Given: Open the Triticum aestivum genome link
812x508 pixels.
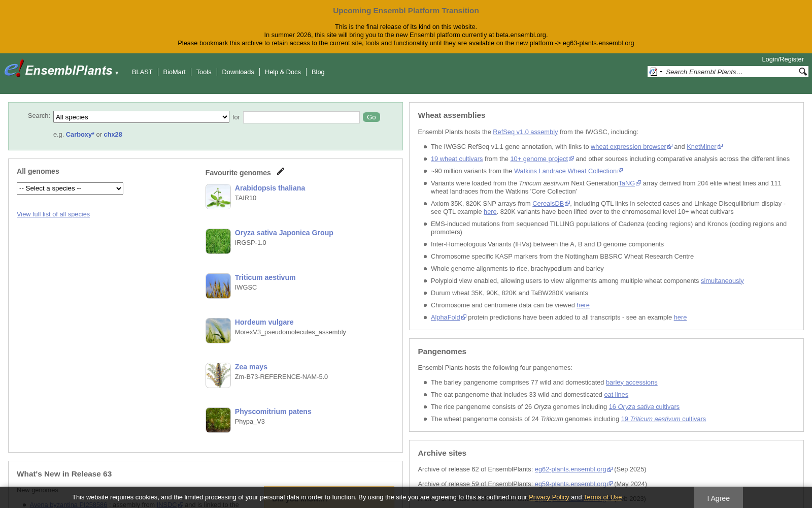Looking at the screenshot, I should 265,277.
